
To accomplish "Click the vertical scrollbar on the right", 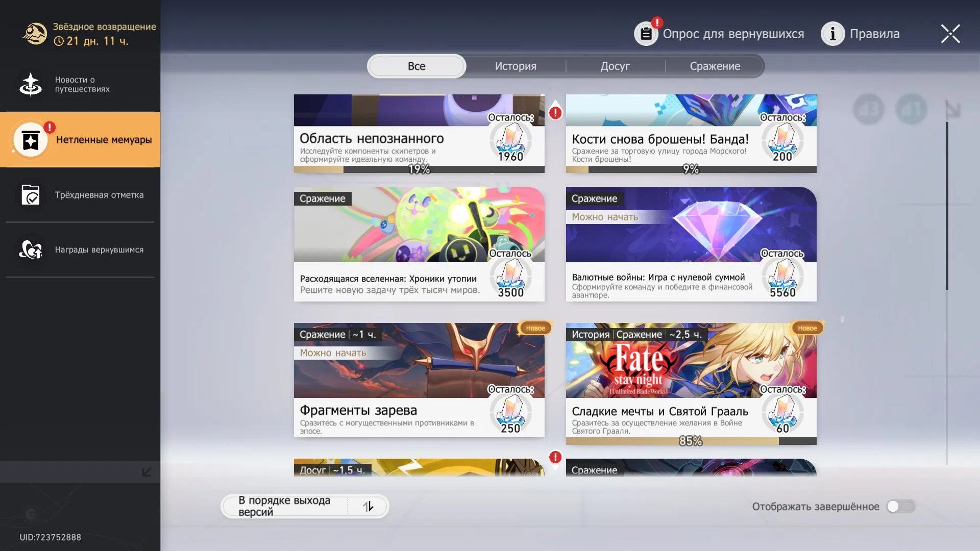I will tap(947, 206).
